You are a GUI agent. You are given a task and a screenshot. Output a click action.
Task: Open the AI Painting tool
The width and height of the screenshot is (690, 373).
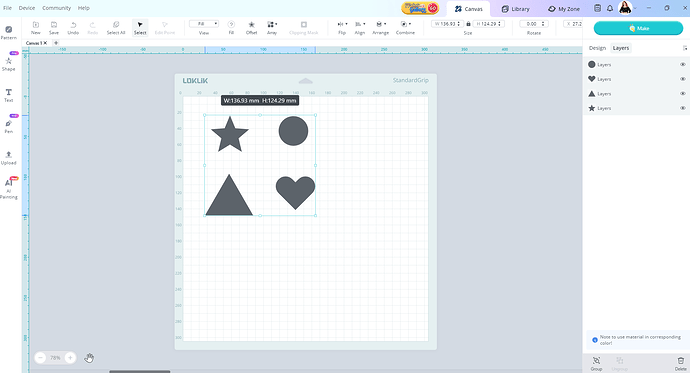pyautogui.click(x=8, y=189)
